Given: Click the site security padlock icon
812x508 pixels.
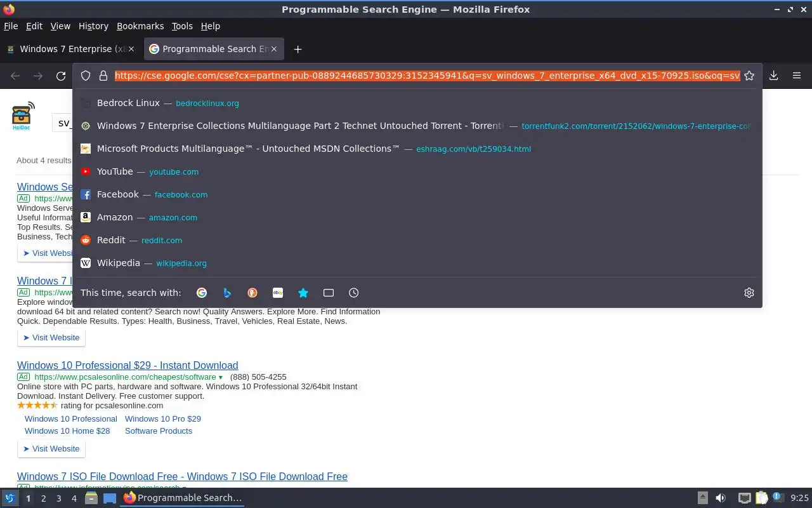Looking at the screenshot, I should (103, 76).
